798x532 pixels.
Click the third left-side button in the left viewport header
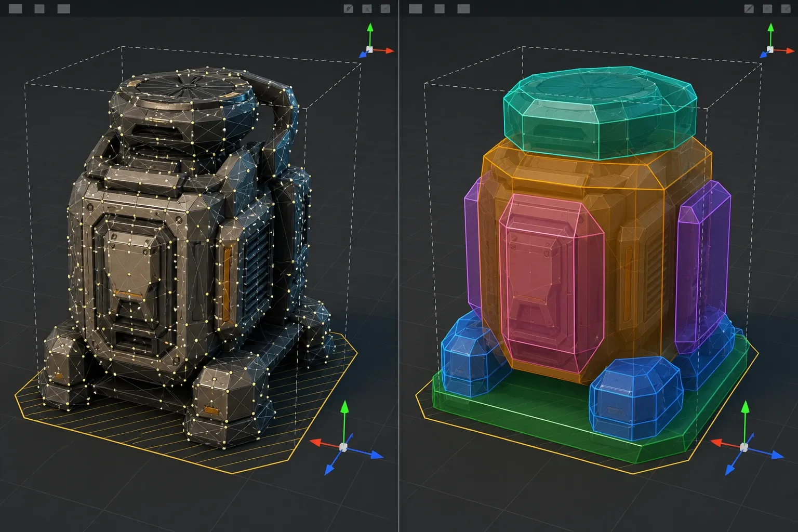tap(63, 9)
